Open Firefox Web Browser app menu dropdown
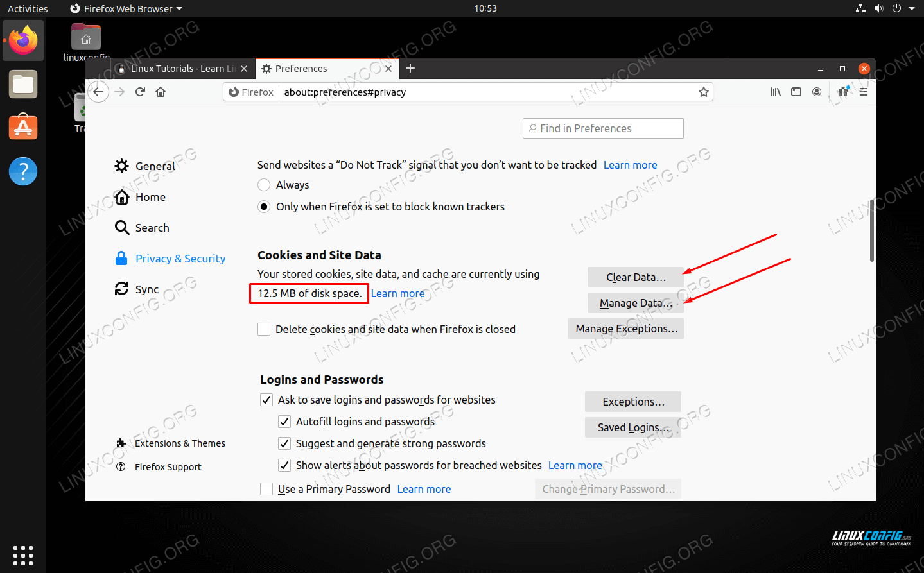This screenshot has width=924, height=573. click(126, 8)
